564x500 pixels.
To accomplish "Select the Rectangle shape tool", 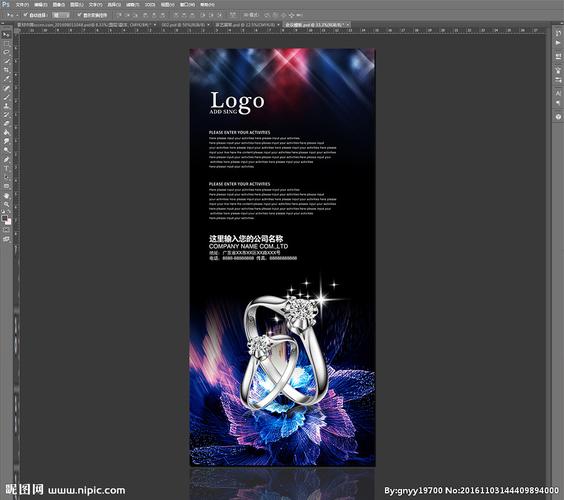I will pyautogui.click(x=6, y=186).
